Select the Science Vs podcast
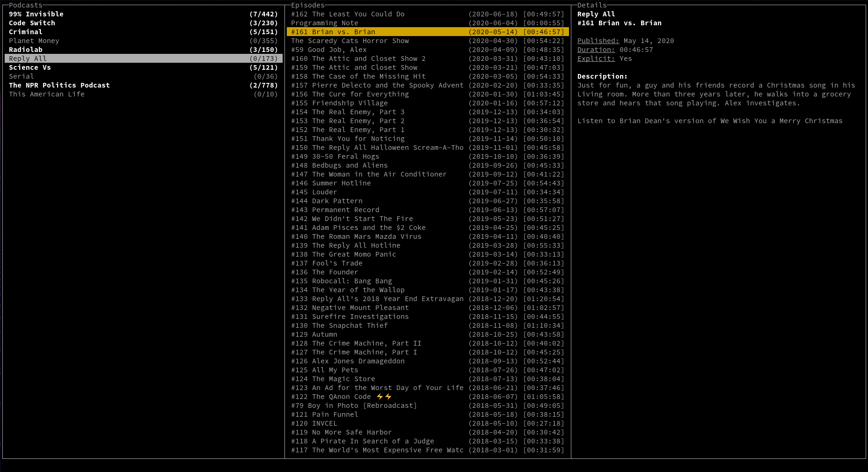Screen dimensions: 868x472 [143, 67]
